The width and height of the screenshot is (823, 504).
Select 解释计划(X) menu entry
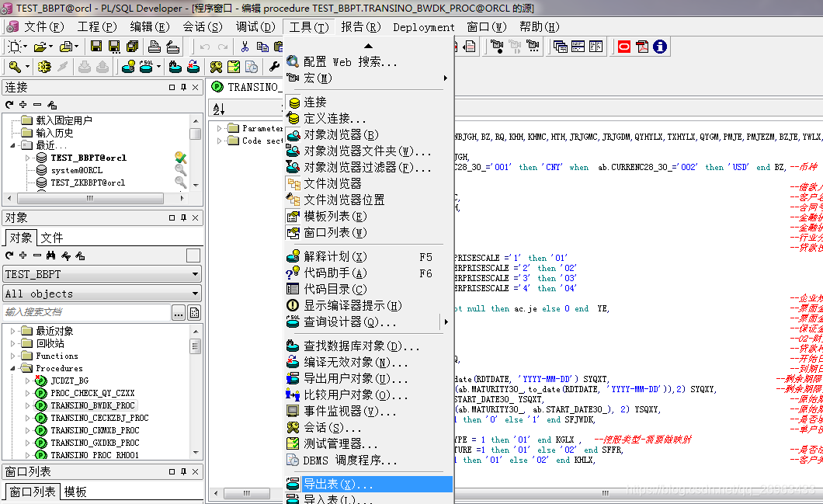click(x=369, y=257)
